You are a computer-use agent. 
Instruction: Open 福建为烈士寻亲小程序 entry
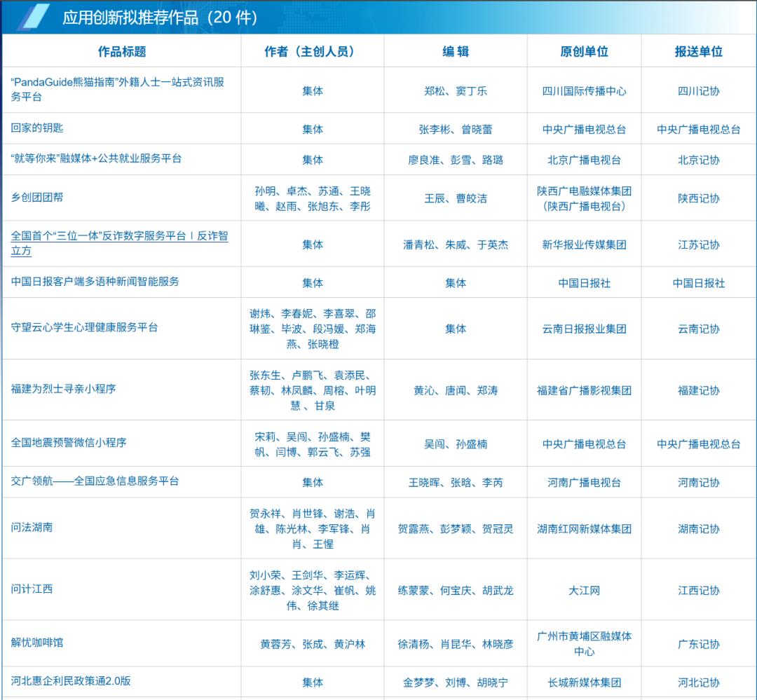63,389
